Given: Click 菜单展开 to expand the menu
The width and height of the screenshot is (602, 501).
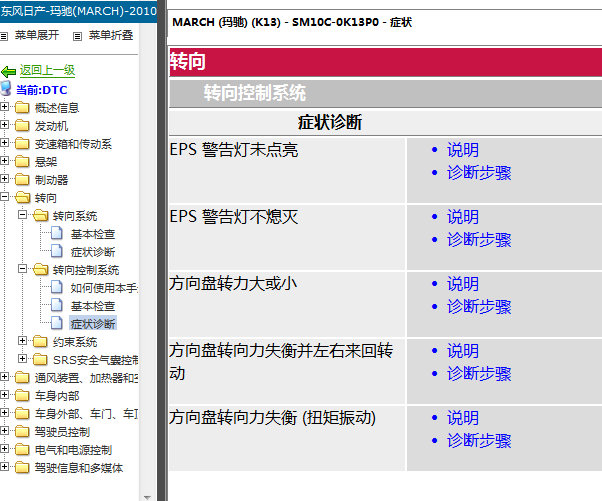Looking at the screenshot, I should click(x=37, y=36).
